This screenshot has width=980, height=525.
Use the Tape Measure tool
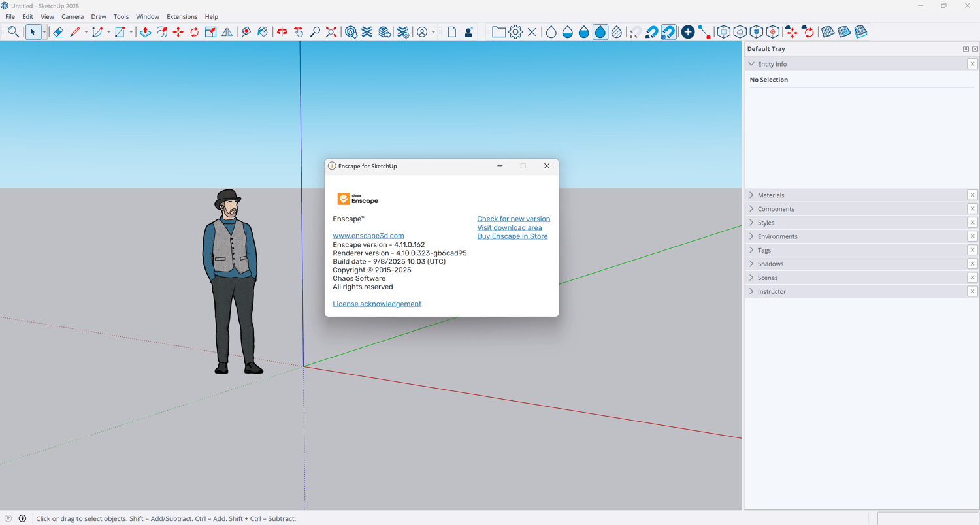click(x=246, y=32)
